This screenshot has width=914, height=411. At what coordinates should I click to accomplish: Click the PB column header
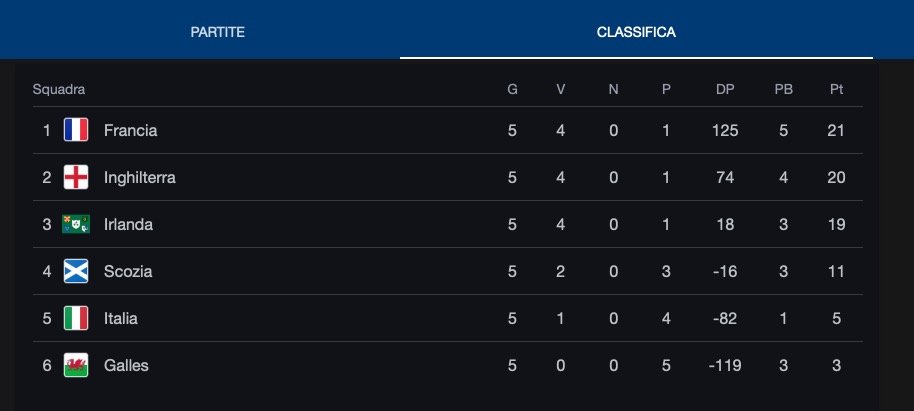[x=783, y=89]
